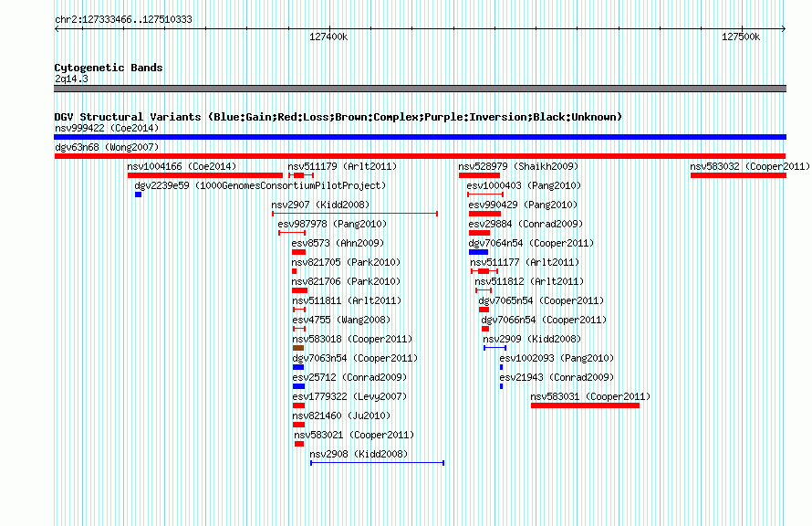Open esv4755 (Wang2008) variant
Image resolution: width=812 pixels, height=526 pixels.
(341, 320)
